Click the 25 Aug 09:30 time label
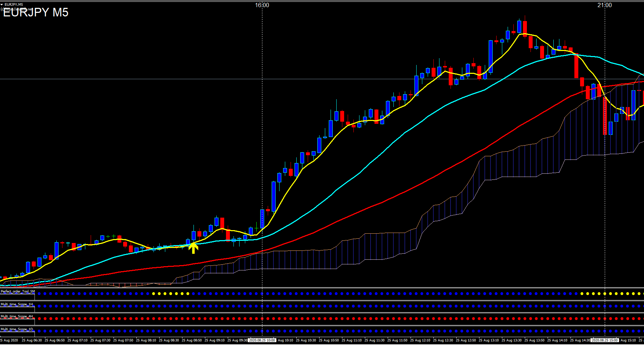The height and width of the screenshot is (345, 644). pyautogui.click(x=237, y=340)
